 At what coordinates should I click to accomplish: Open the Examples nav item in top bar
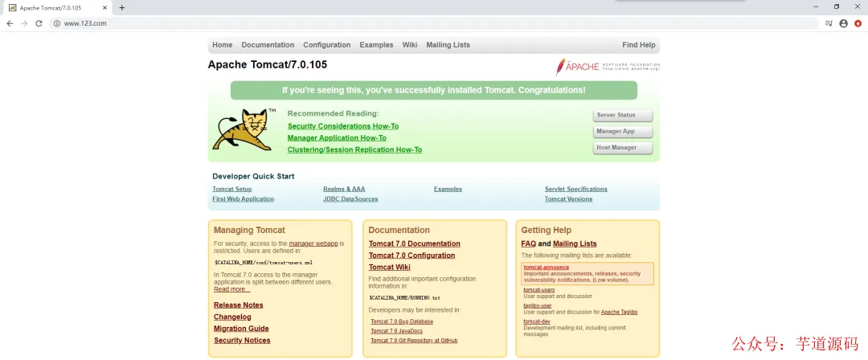coord(376,45)
